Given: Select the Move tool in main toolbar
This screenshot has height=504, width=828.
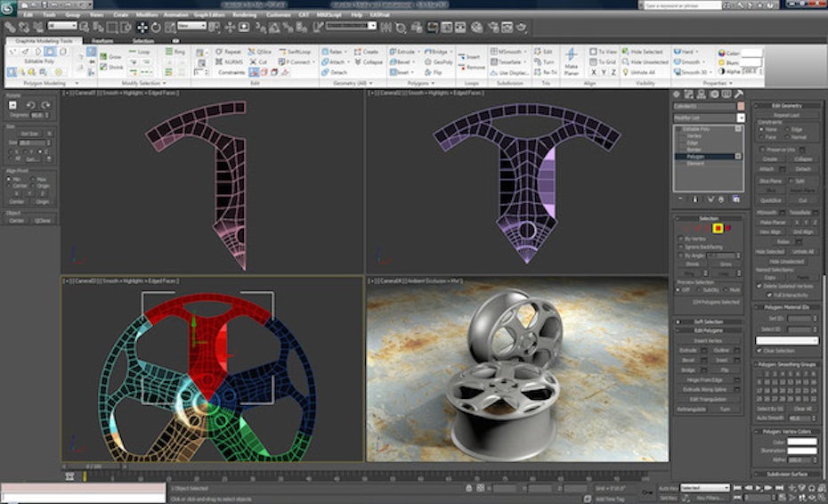Looking at the screenshot, I should tap(142, 28).
